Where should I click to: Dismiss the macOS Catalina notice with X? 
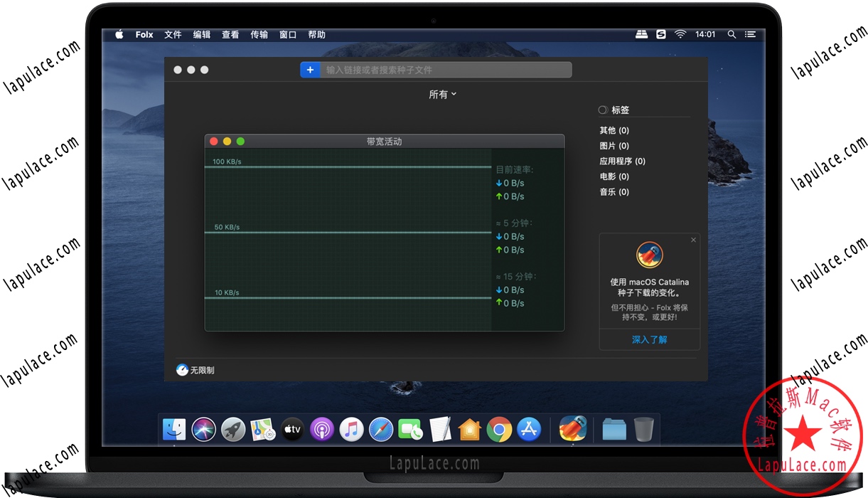693,240
